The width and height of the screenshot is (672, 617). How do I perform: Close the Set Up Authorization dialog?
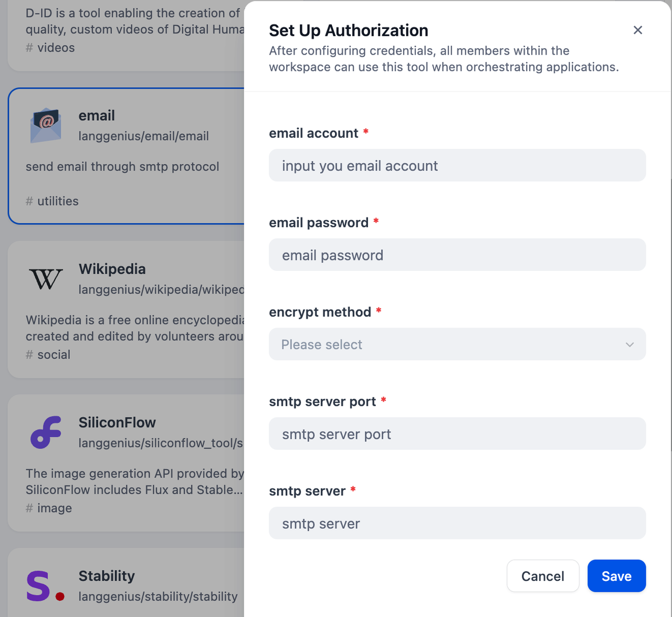coord(638,30)
